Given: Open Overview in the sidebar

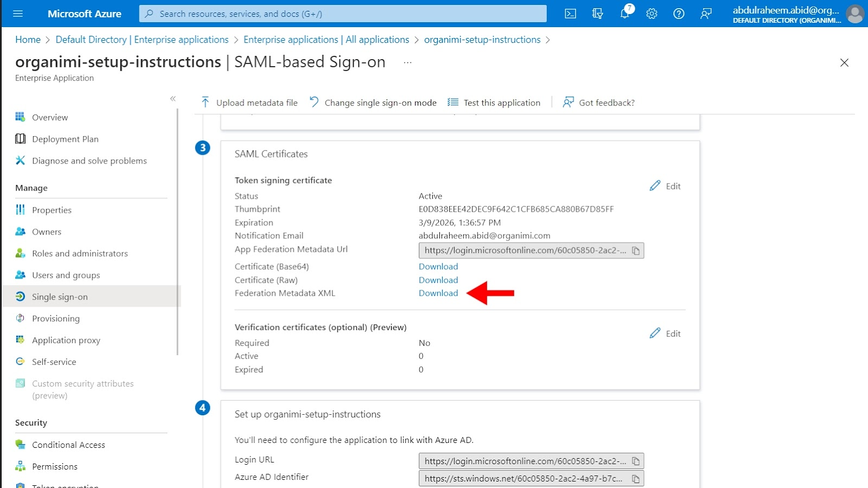Looking at the screenshot, I should (50, 117).
